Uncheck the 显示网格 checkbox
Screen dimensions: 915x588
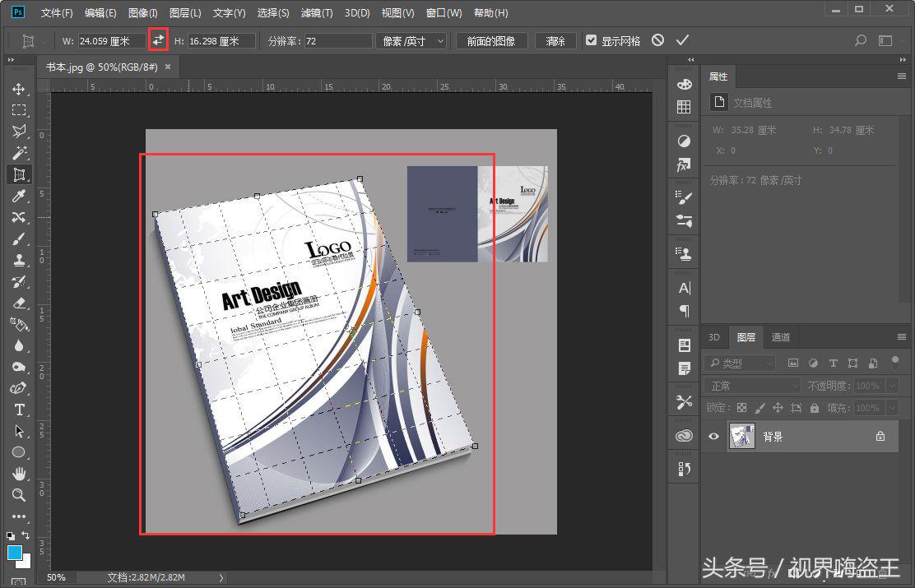point(591,40)
